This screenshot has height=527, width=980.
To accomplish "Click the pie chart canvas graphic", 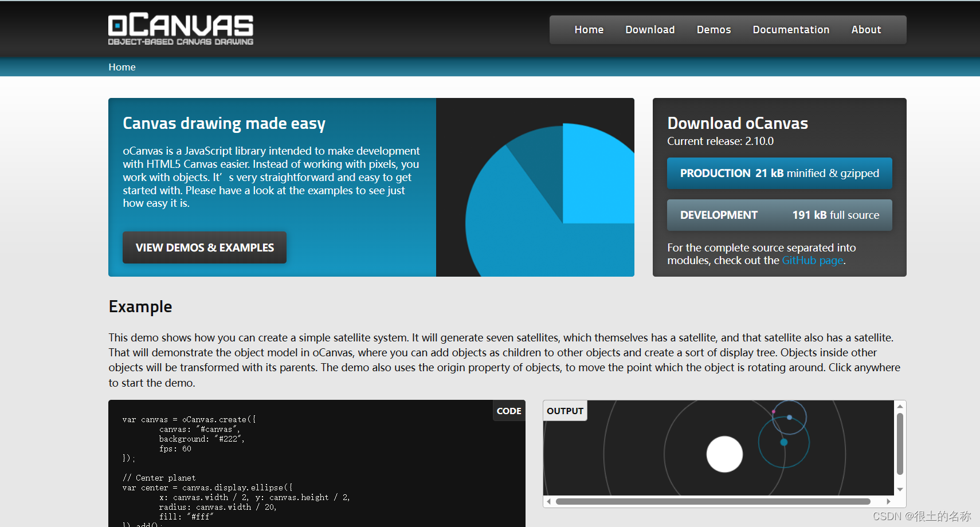I will click(535, 187).
